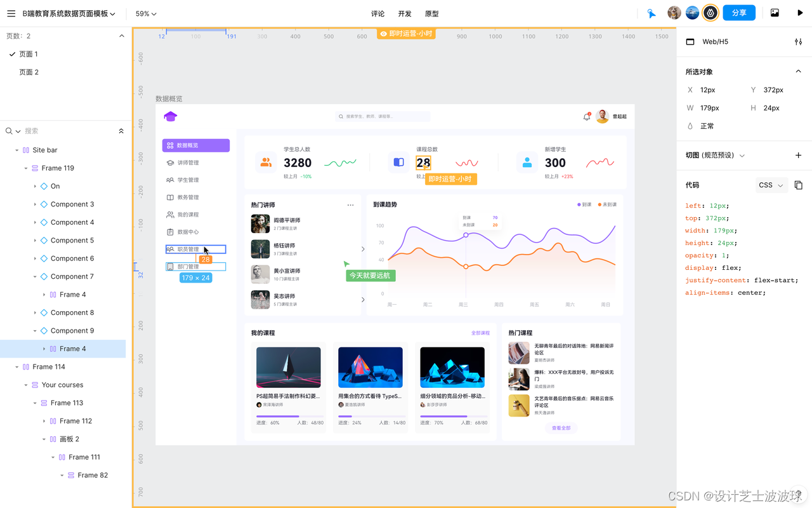
Task: Click the orange-ringed collaborator avatar in top bar
Action: 710,13
